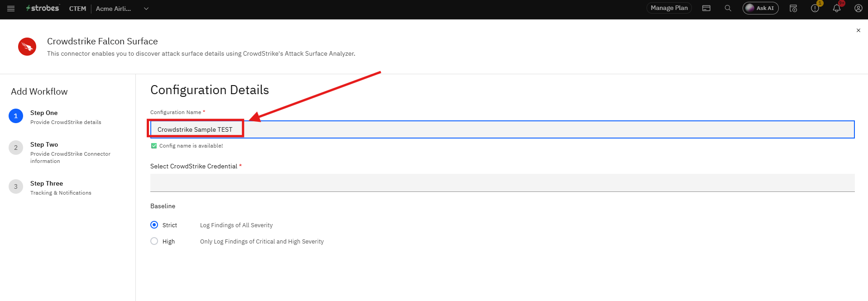
Task: Open the search magnifier icon
Action: click(x=728, y=8)
